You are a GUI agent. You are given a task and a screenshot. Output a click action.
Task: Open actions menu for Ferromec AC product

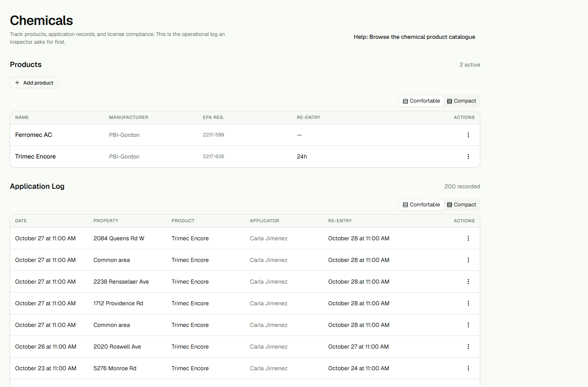(468, 135)
